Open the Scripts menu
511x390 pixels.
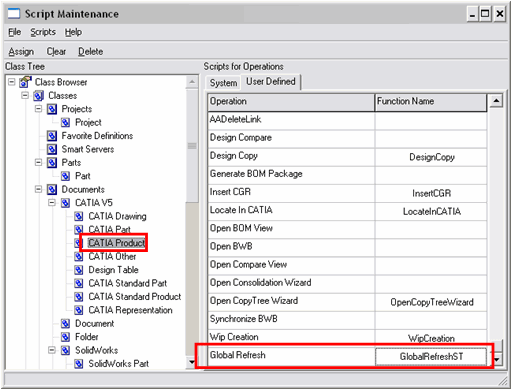pyautogui.click(x=43, y=32)
